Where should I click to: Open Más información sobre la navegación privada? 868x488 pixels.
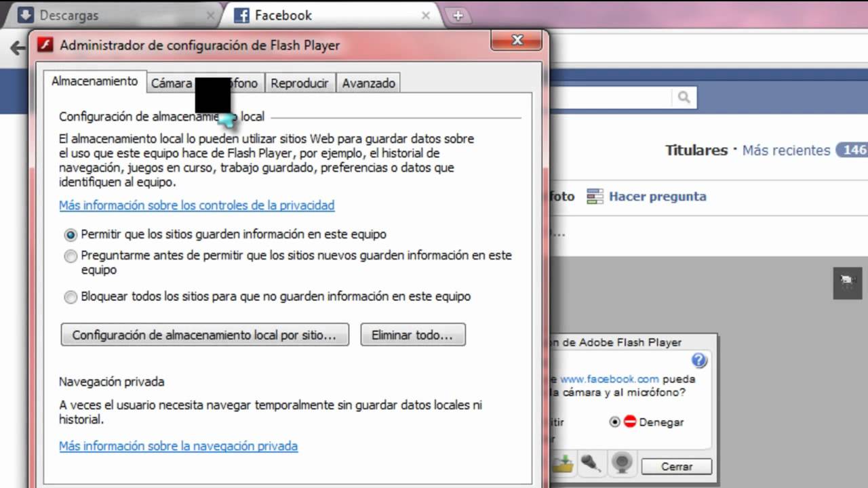click(178, 446)
